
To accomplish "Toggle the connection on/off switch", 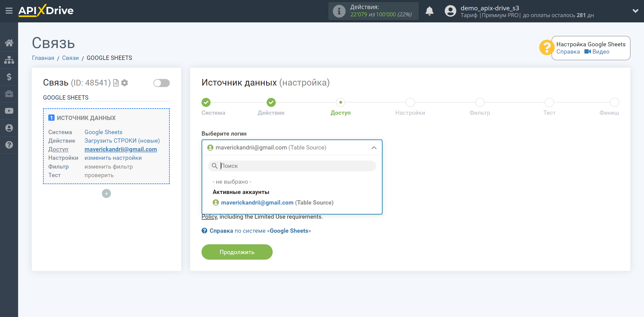I will [x=162, y=83].
